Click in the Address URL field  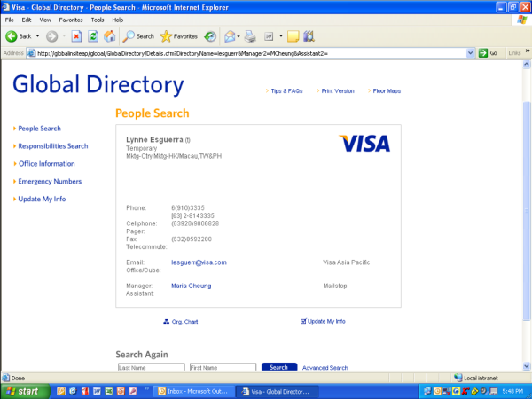251,53
